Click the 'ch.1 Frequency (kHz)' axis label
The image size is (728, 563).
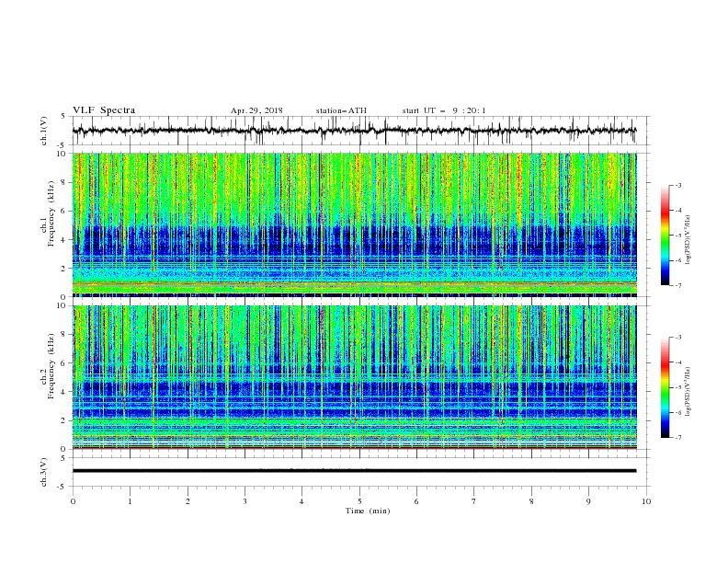click(x=48, y=212)
